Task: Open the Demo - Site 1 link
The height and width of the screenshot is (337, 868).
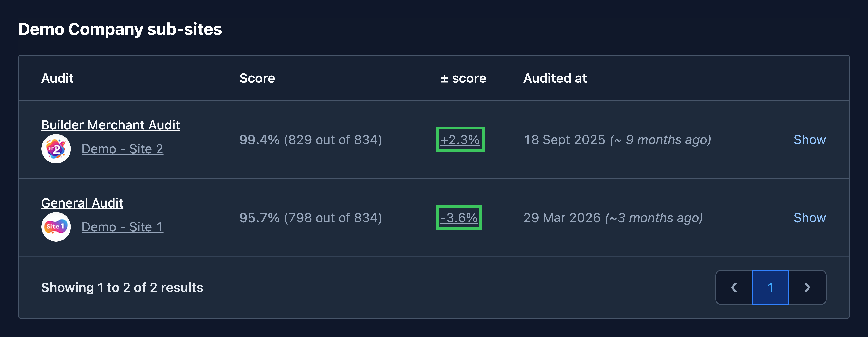Action: tap(122, 227)
